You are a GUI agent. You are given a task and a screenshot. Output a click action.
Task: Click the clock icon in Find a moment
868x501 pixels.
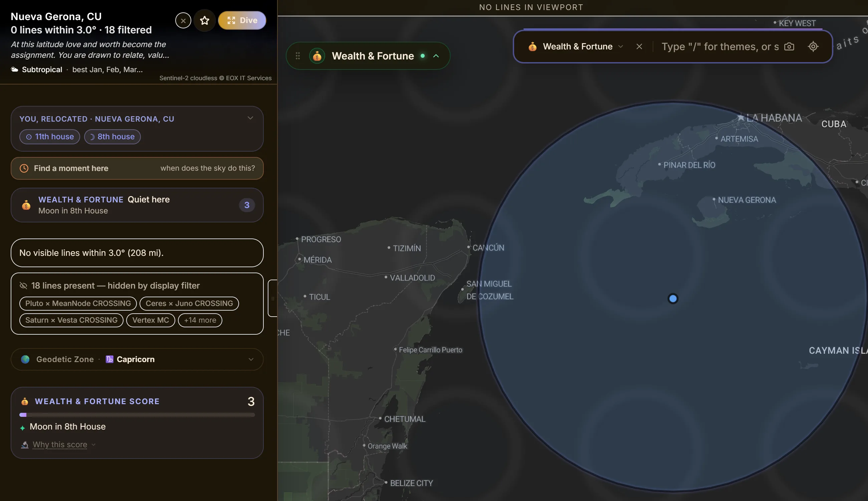[x=24, y=168]
